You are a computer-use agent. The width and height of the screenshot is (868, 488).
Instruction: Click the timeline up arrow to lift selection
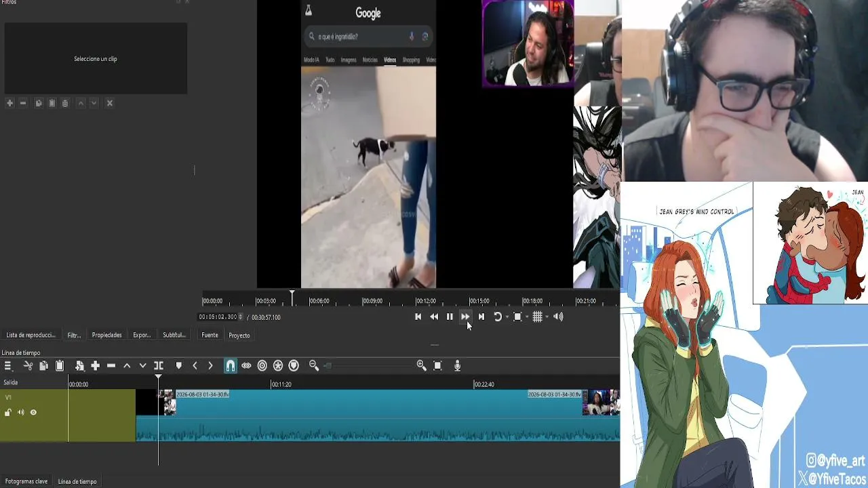click(x=127, y=365)
